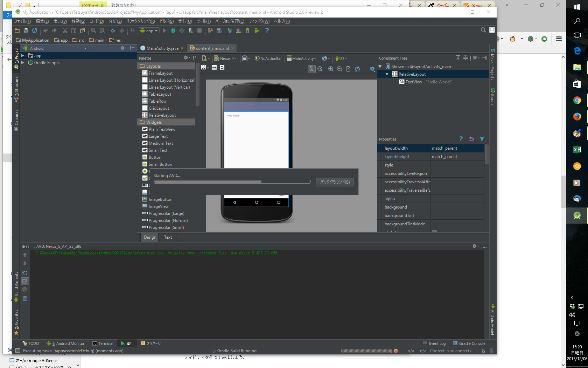Click the NoActionBar theme button

[268, 59]
